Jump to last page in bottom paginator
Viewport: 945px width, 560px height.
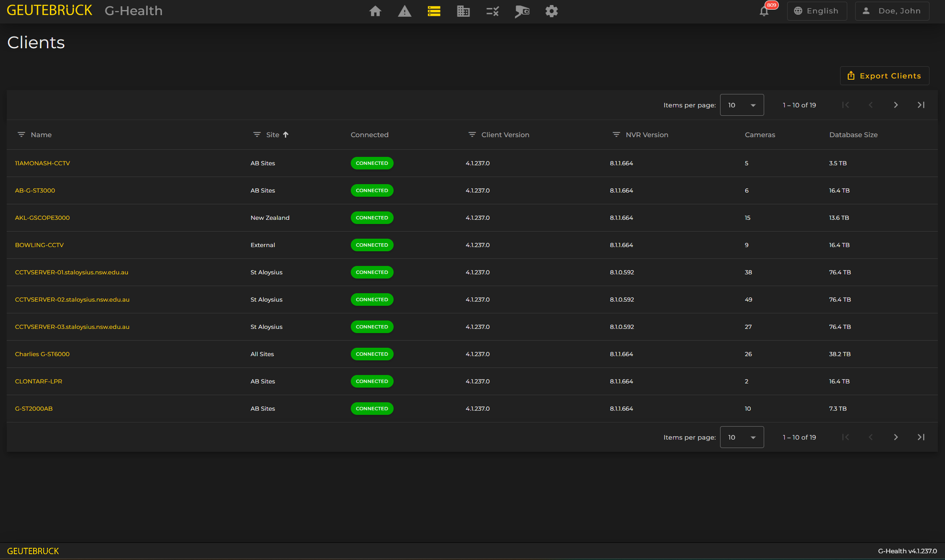click(x=921, y=437)
